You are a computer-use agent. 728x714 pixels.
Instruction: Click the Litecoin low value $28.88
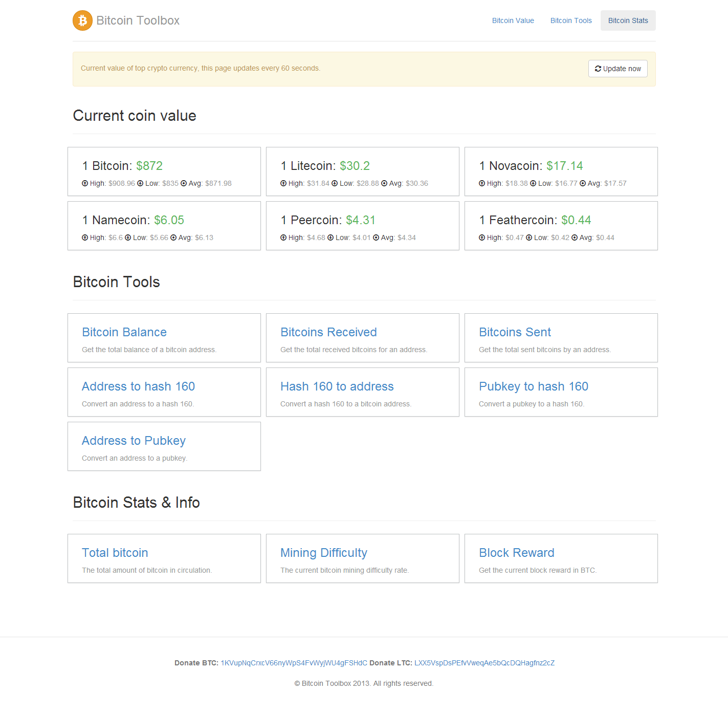pyautogui.click(x=368, y=183)
